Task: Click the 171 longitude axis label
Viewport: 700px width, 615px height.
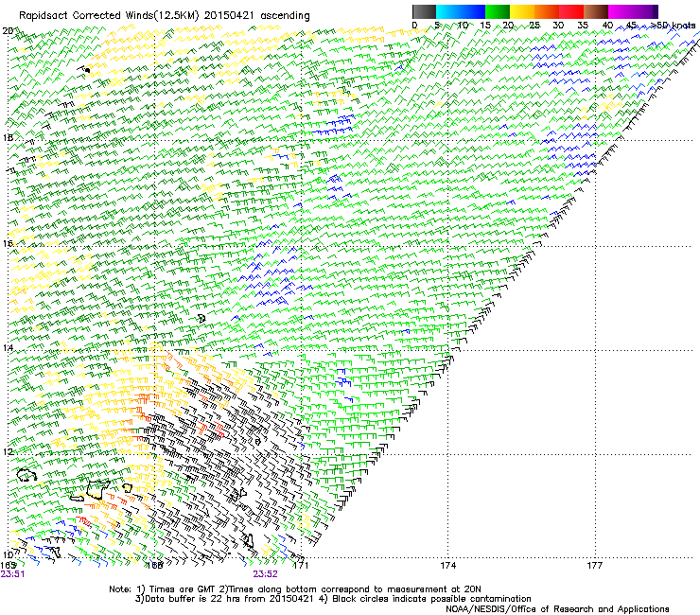Action: point(301,566)
